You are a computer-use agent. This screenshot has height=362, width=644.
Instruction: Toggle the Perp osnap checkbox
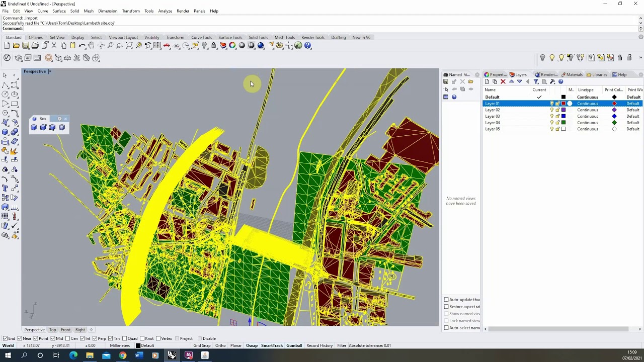point(96,338)
